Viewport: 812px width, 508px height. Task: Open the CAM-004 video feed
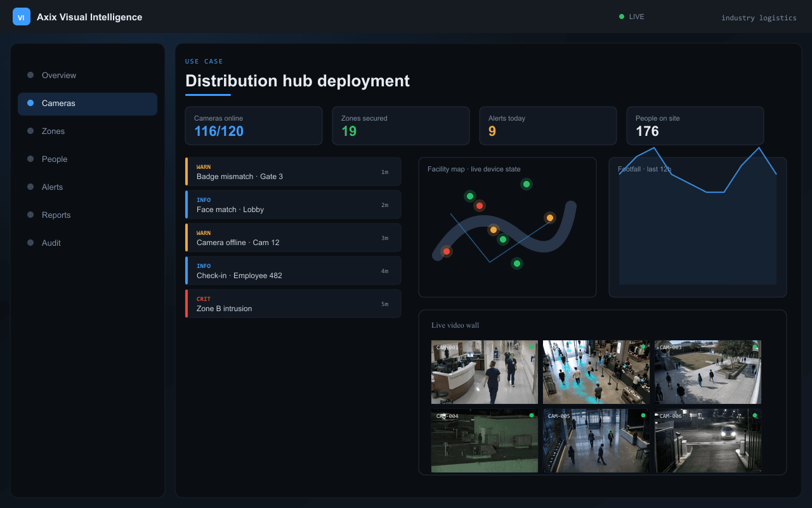tap(485, 441)
